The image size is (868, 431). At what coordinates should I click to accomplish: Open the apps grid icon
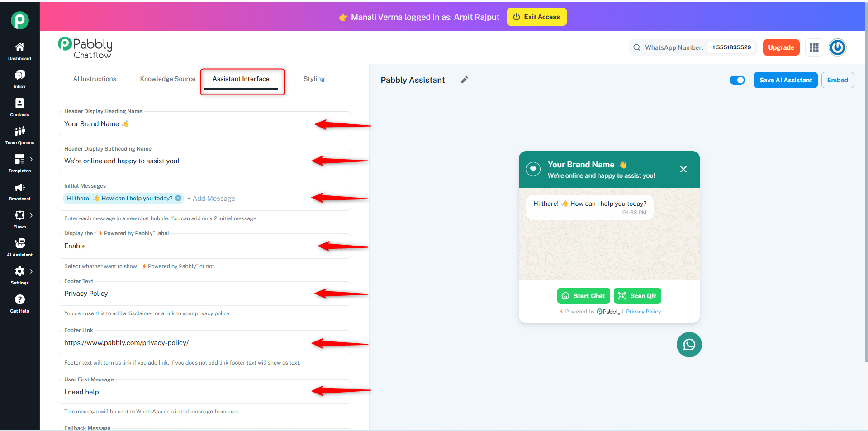pos(814,47)
